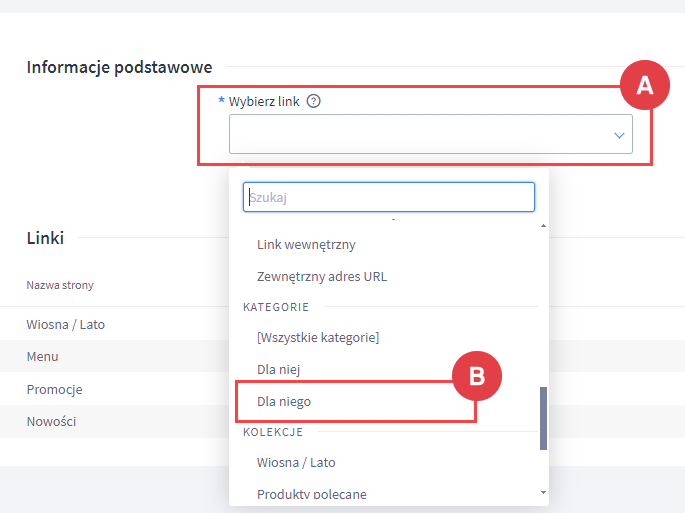Viewport: 685px width, 513px height.
Task: Click the dropdown list scrollbar thumb
Action: pyautogui.click(x=543, y=418)
